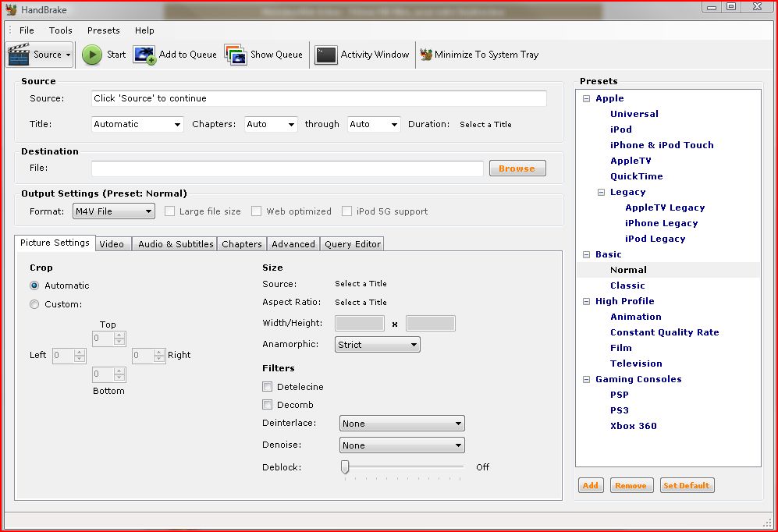Click Minimize To System Tray icon
778x532 pixels.
point(426,55)
